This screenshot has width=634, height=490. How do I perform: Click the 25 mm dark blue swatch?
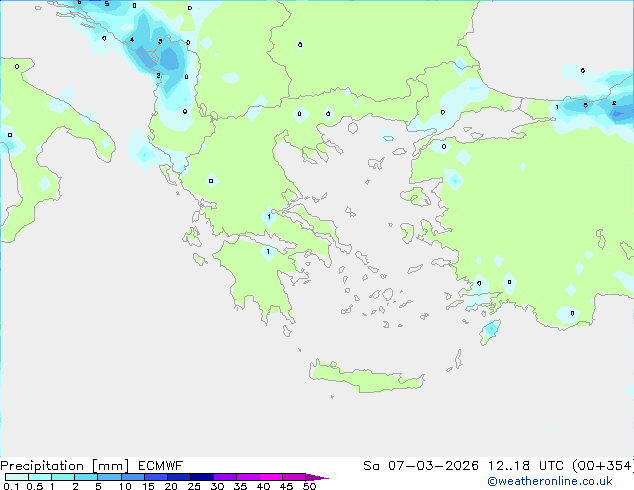(202, 477)
